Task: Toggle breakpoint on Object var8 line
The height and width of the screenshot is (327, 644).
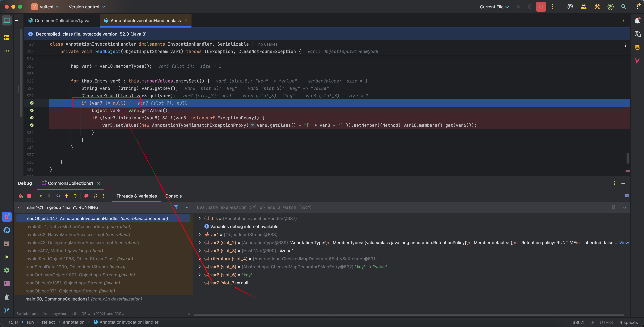Action: coord(32,110)
